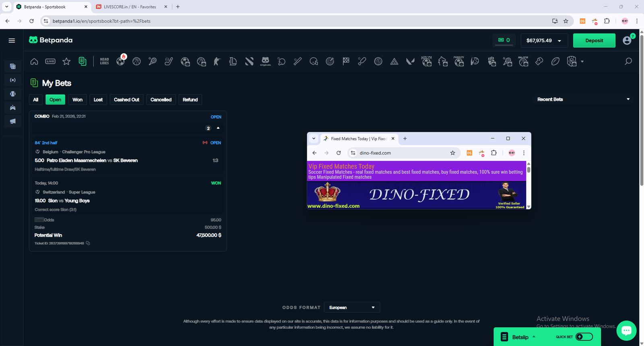
Task: Toggle the Quick Bet switch
Action: click(x=584, y=337)
